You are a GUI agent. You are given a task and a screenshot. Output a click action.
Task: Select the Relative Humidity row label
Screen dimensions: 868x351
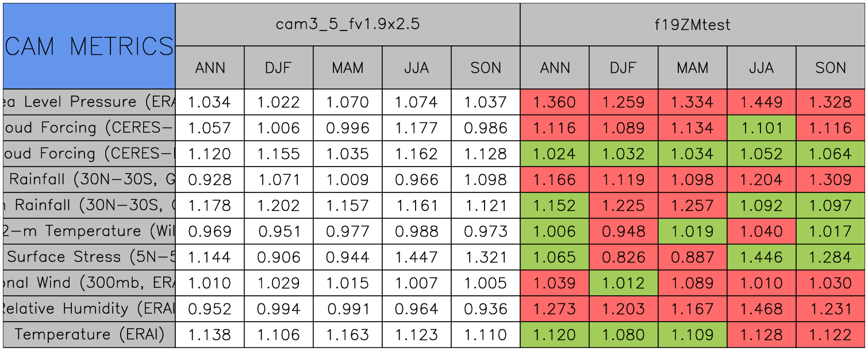[89, 308]
